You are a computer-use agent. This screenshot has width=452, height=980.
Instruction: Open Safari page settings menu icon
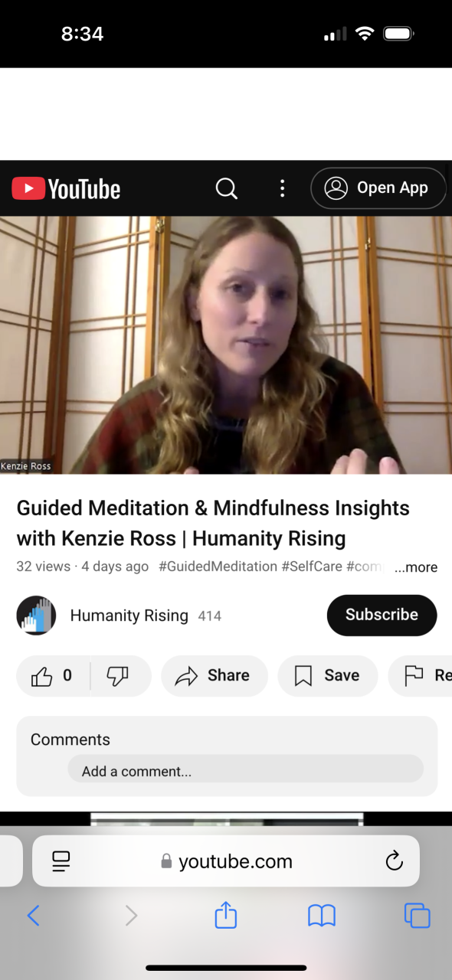point(61,861)
